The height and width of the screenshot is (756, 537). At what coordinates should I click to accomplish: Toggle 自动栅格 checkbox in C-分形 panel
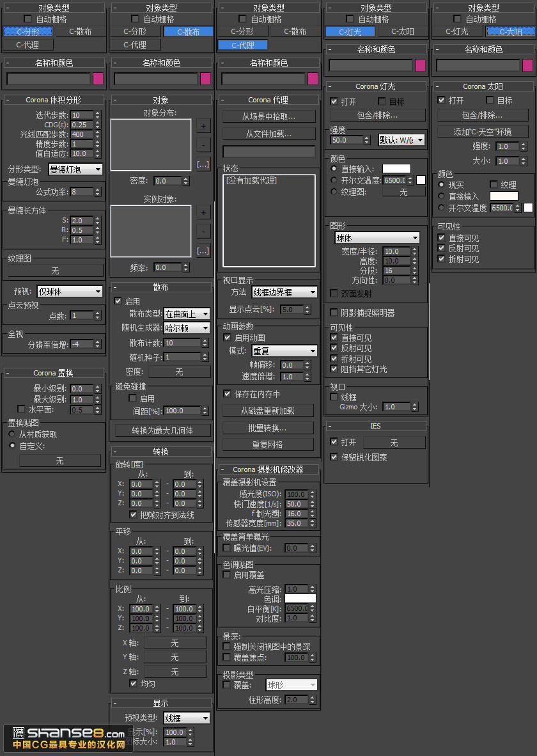pos(27,19)
